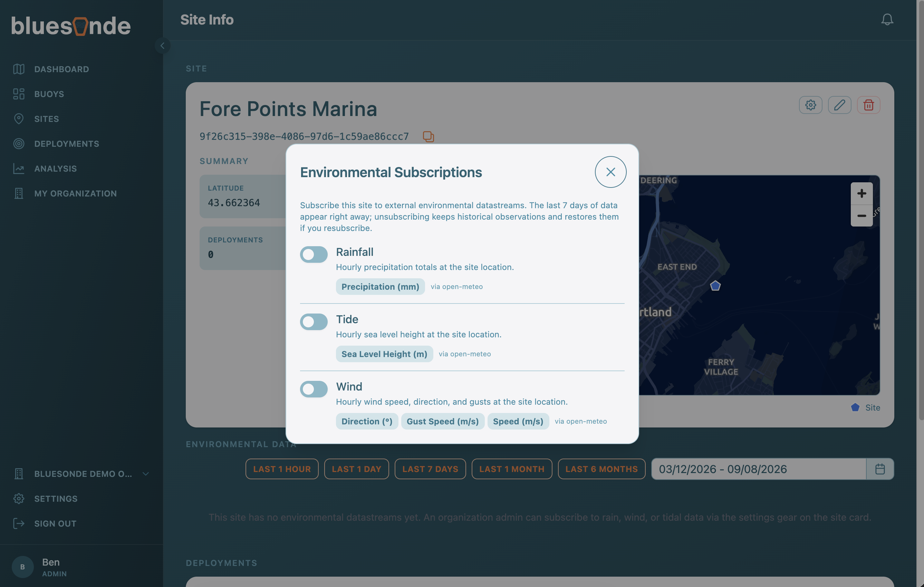The width and height of the screenshot is (924, 587).
Task: Enable the Rainfall subscription toggle
Action: coord(314,254)
